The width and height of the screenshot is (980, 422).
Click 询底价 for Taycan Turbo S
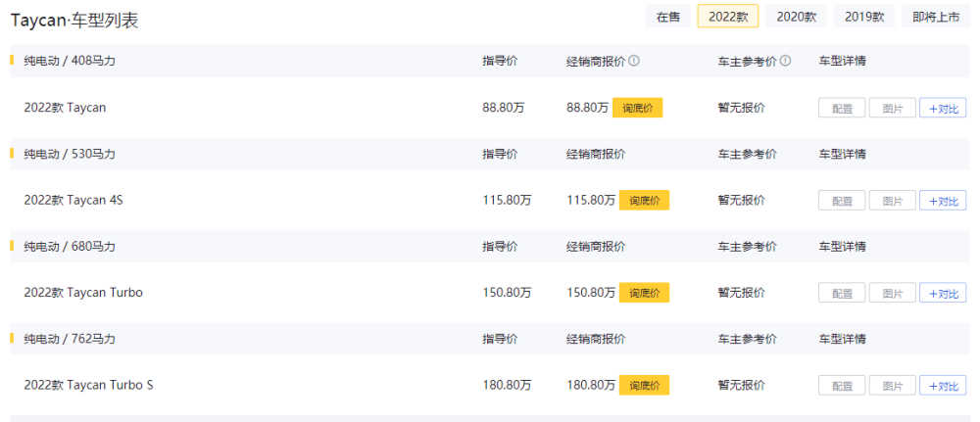pos(645,385)
